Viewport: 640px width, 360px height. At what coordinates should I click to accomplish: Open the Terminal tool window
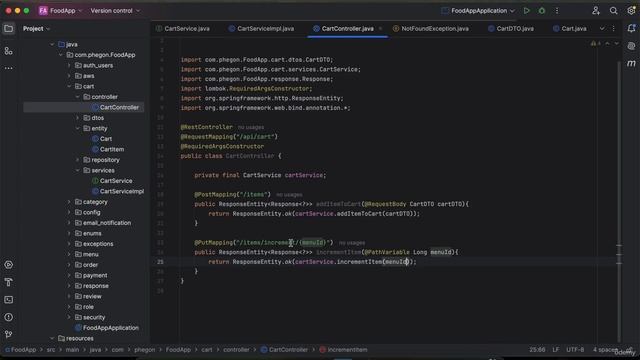(x=9, y=300)
